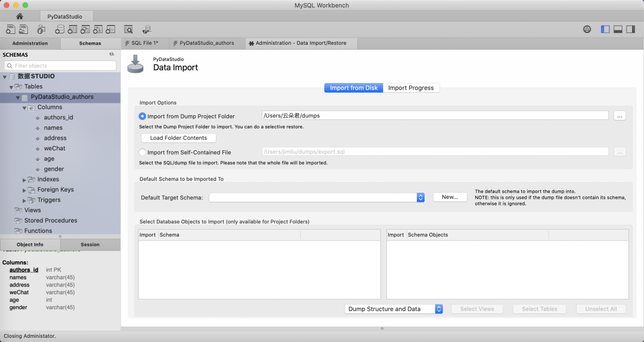Go to the home screen icon
644x342 pixels.
point(19,17)
